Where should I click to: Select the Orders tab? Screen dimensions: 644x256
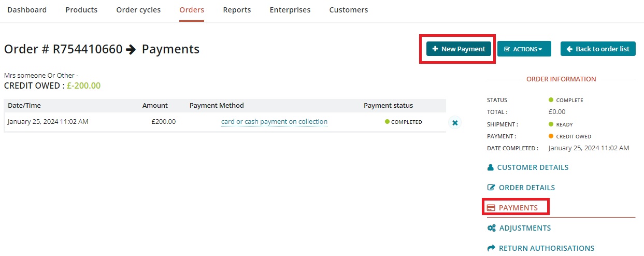click(x=192, y=10)
